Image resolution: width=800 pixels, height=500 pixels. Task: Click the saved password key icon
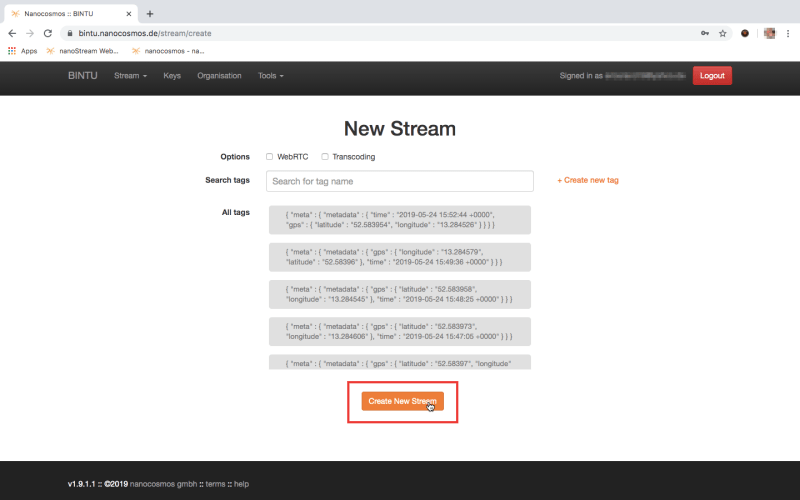tap(704, 33)
